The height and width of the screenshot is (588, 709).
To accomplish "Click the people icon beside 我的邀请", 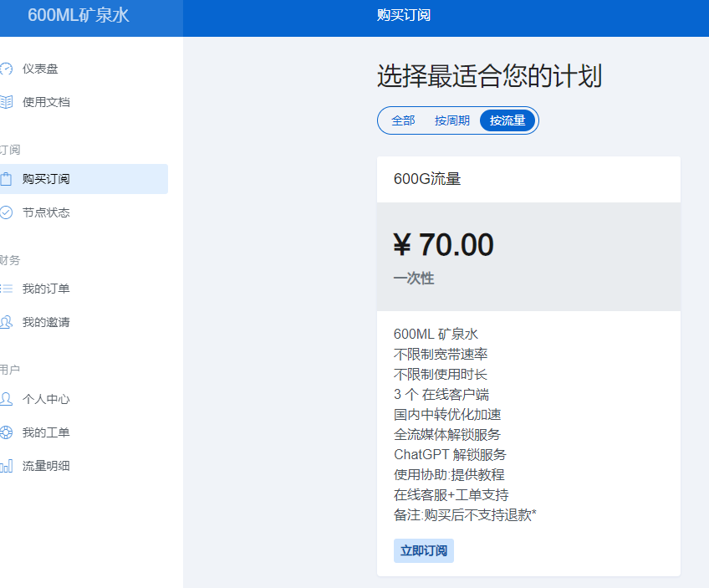I will pyautogui.click(x=6, y=322).
